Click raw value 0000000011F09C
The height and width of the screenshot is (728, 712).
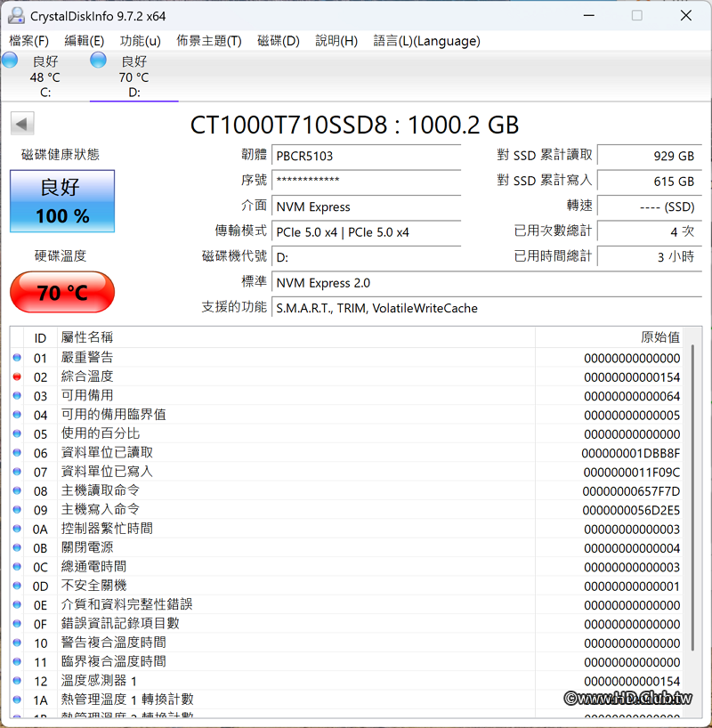click(x=632, y=473)
